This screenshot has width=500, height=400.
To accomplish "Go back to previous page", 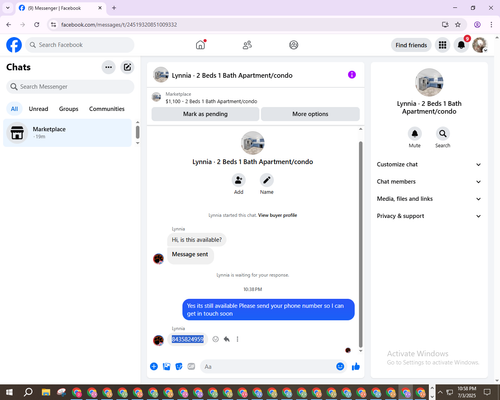I will pyautogui.click(x=9, y=25).
